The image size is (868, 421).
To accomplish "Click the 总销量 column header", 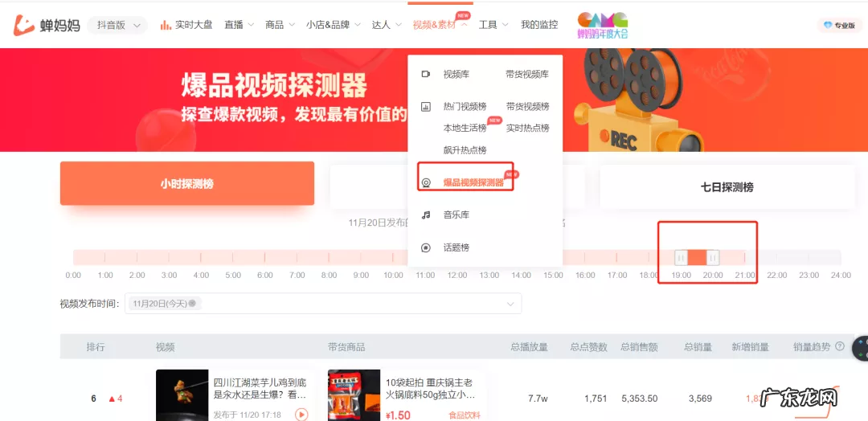I will [697, 347].
